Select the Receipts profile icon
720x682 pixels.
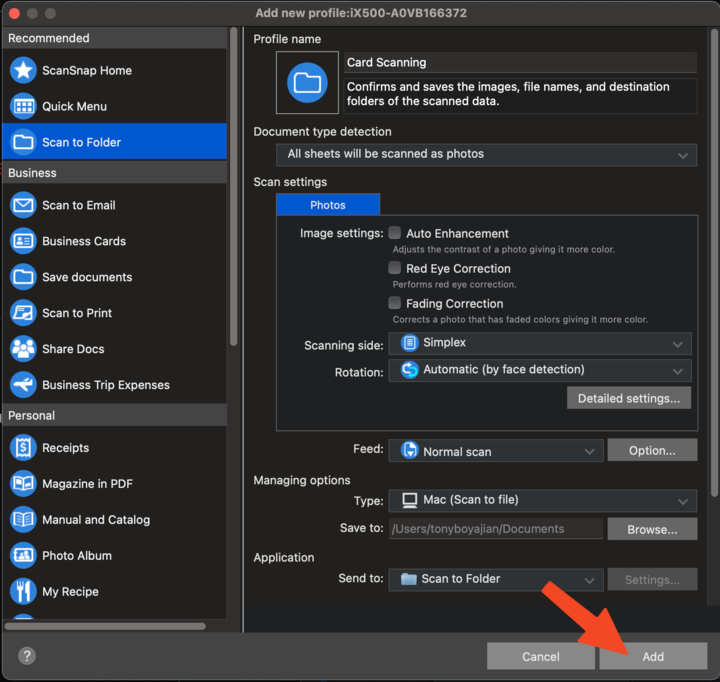click(x=23, y=447)
